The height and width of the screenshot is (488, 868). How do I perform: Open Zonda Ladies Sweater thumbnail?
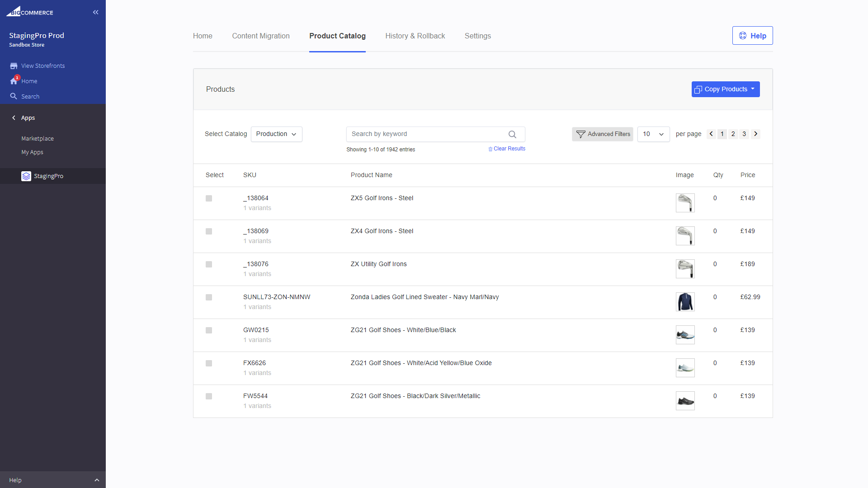(685, 302)
